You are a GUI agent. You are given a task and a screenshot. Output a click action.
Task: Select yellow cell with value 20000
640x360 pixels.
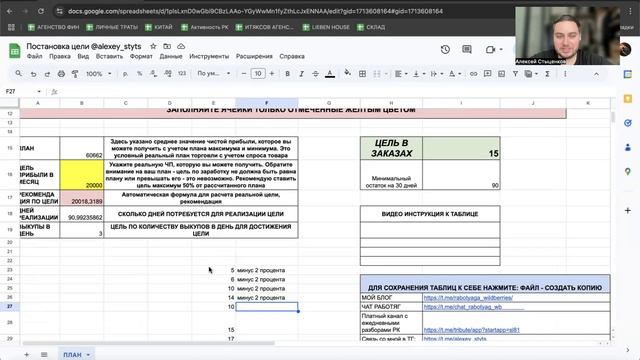tap(82, 175)
